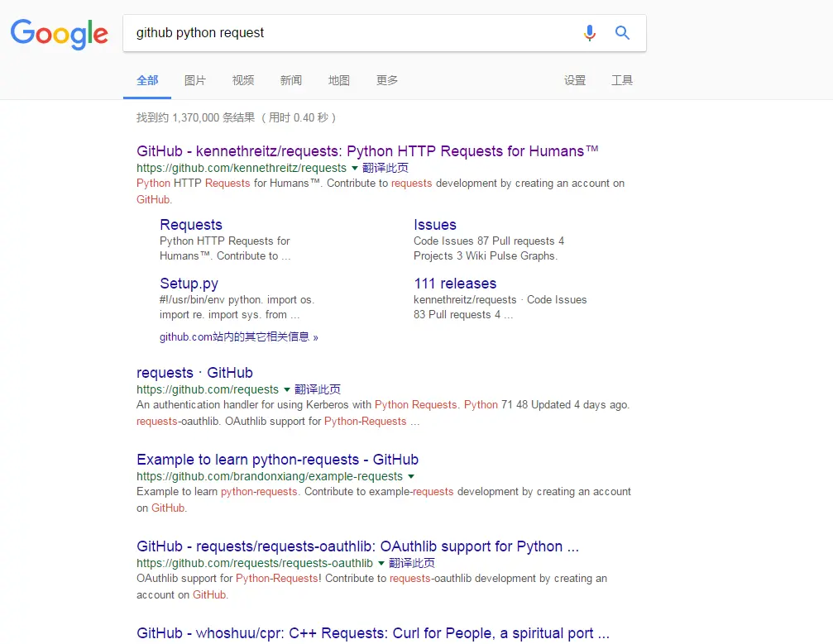Click the Google logo

59,34
